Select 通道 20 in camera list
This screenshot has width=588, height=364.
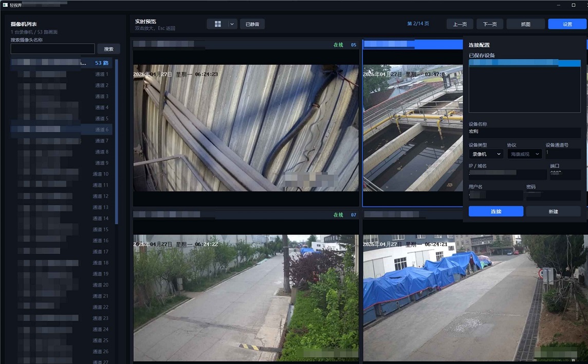(x=62, y=285)
